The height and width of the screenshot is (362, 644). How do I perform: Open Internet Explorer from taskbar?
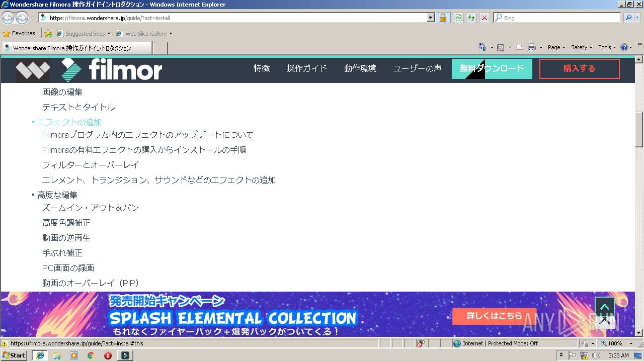pos(40,355)
